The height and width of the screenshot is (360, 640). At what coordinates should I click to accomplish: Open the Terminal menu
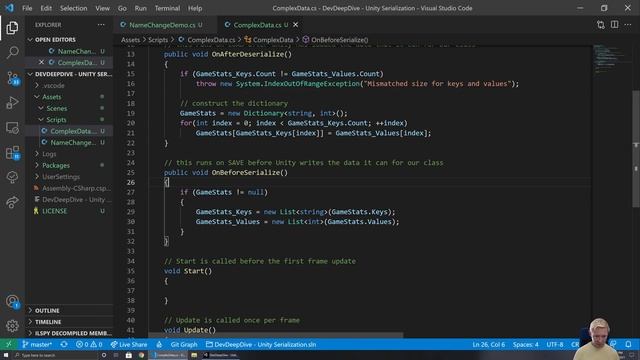pos(167,8)
